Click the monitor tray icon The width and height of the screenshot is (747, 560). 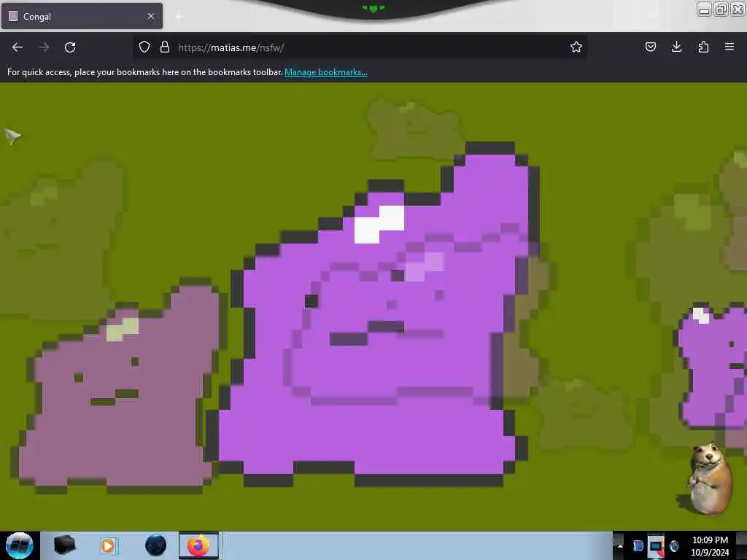click(x=656, y=546)
